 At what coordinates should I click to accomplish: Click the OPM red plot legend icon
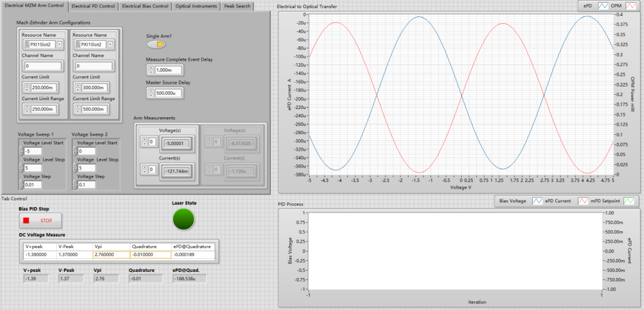[x=632, y=5]
